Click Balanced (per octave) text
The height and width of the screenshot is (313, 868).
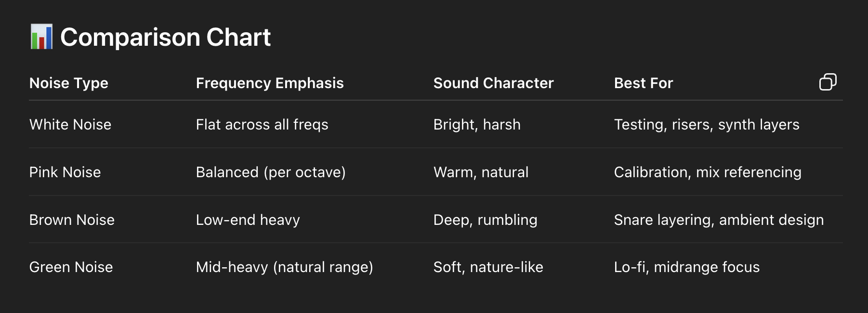[x=271, y=172]
